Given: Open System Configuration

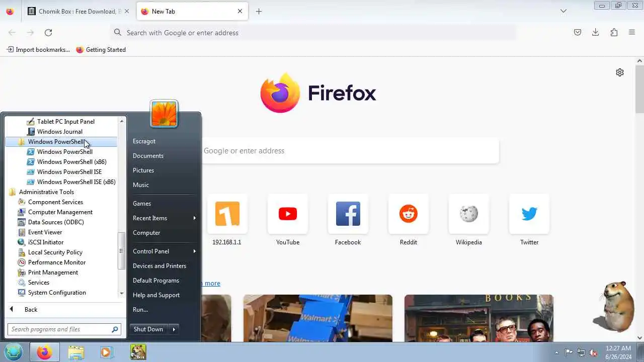Looking at the screenshot, I should 57,293.
